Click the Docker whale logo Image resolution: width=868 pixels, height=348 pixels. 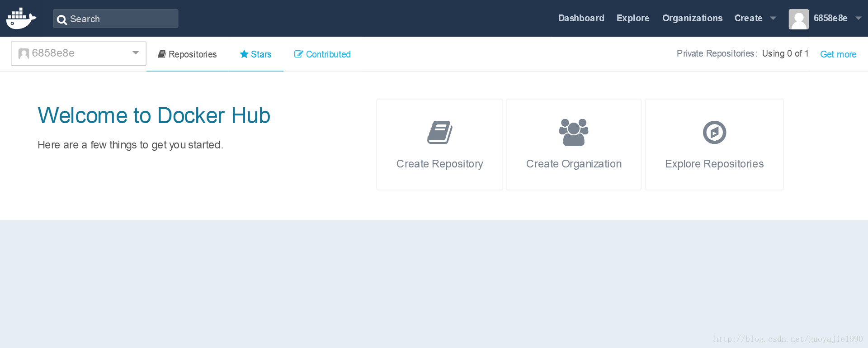pos(21,19)
